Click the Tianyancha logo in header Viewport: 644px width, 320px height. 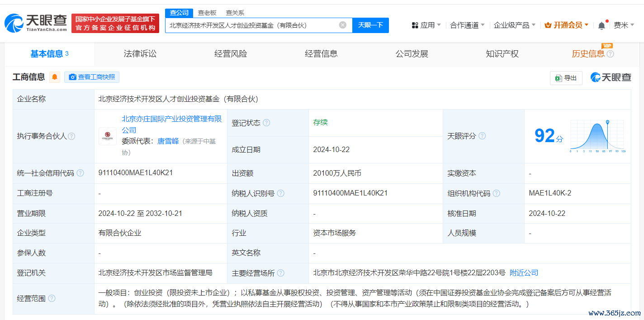(x=36, y=23)
